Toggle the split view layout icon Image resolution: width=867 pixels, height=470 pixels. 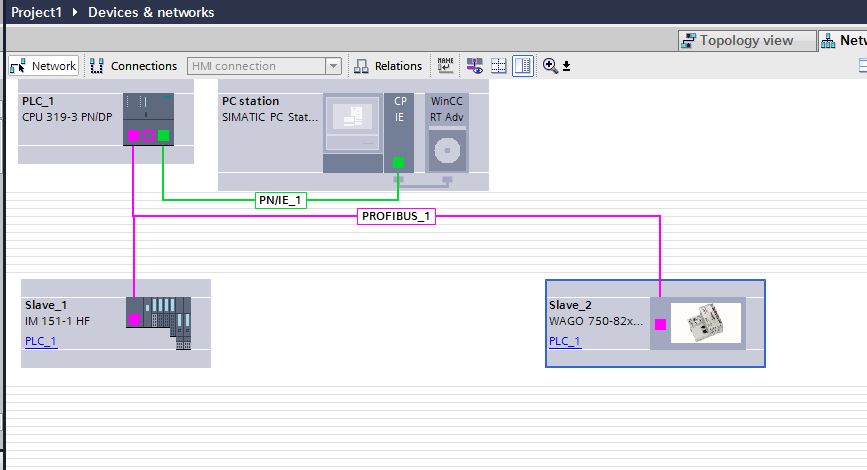point(523,66)
